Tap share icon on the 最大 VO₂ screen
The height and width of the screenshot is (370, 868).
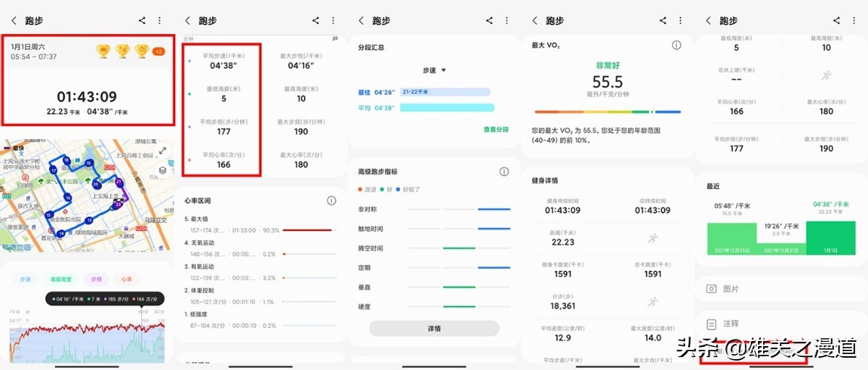click(x=663, y=21)
